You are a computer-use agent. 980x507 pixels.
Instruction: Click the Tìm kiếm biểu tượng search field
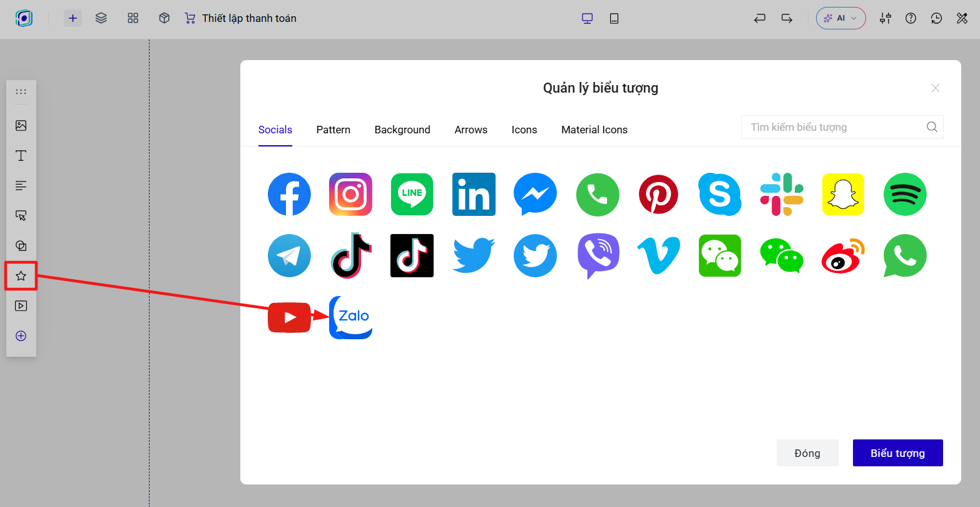[x=842, y=127]
